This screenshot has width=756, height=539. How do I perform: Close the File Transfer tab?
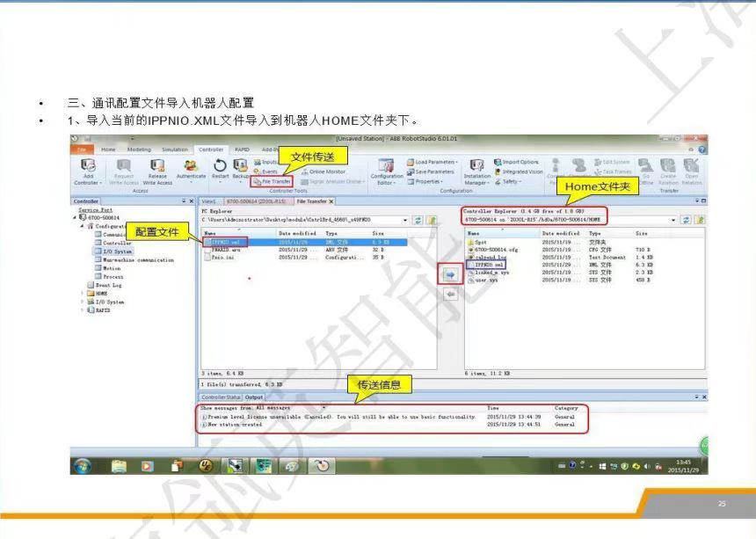tap(331, 201)
